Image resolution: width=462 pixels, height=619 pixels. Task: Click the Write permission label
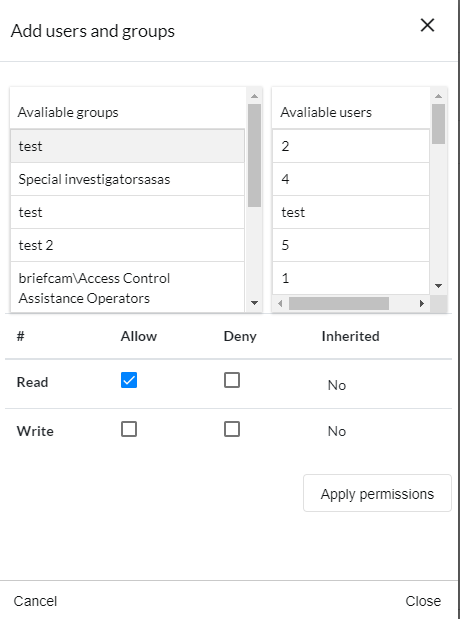35,431
